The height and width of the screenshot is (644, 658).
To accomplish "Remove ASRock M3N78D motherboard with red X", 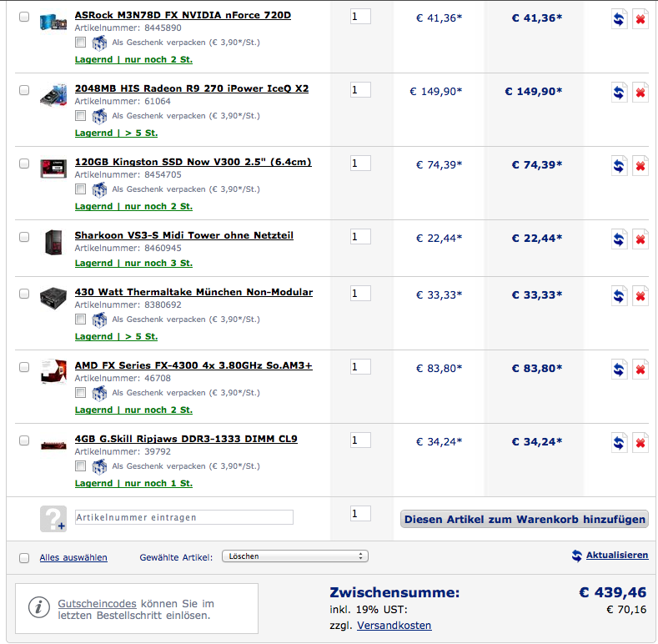I will click(x=640, y=19).
